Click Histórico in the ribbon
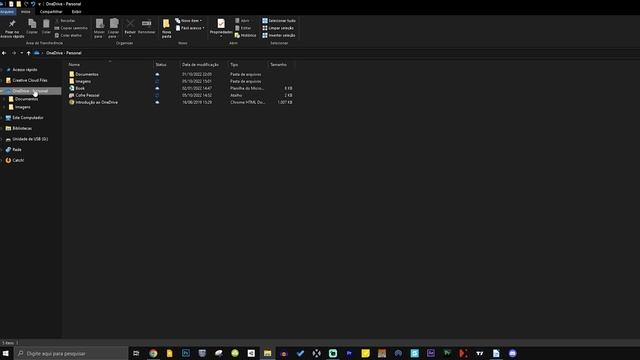This screenshot has height=360, width=640. point(245,35)
